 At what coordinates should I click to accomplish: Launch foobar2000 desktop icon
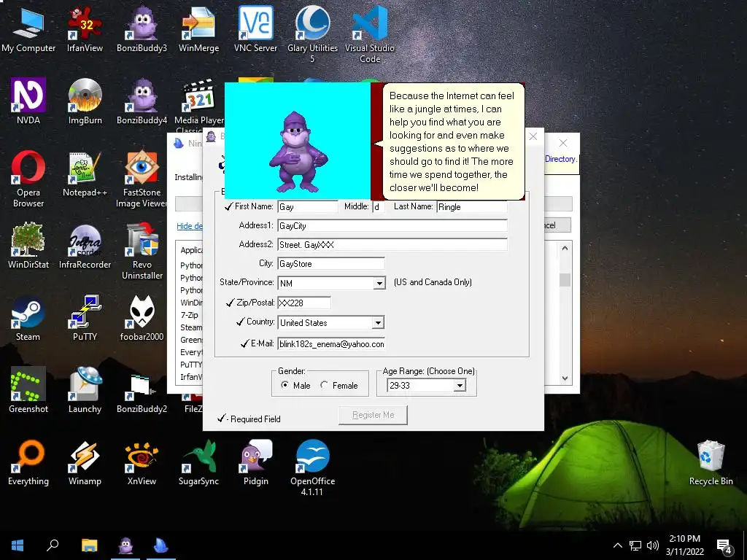[x=142, y=318]
